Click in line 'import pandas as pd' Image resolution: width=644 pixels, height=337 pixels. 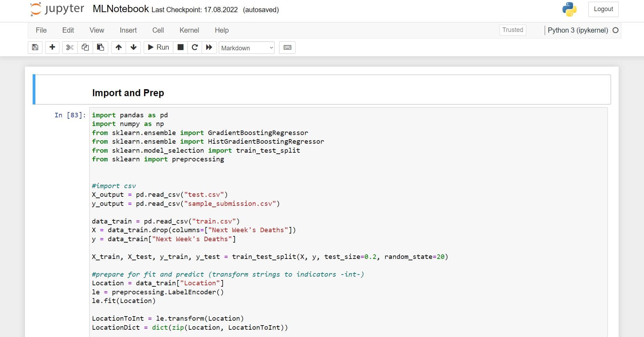[x=130, y=115]
